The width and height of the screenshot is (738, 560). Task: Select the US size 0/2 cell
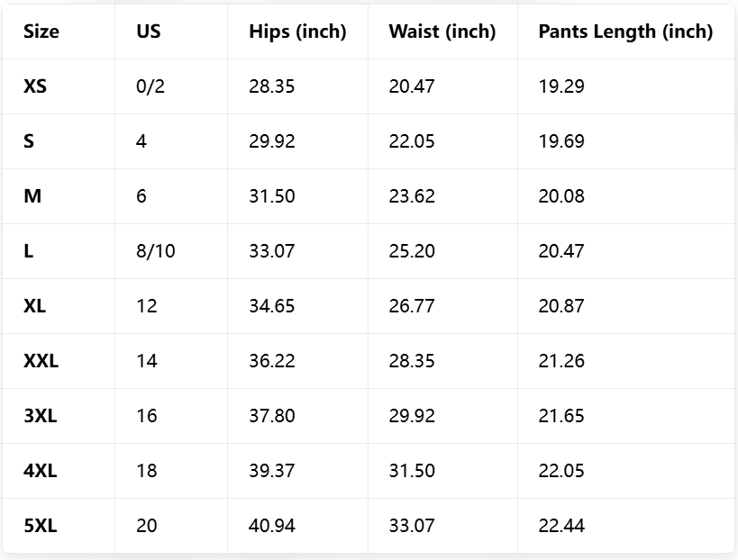(x=149, y=86)
